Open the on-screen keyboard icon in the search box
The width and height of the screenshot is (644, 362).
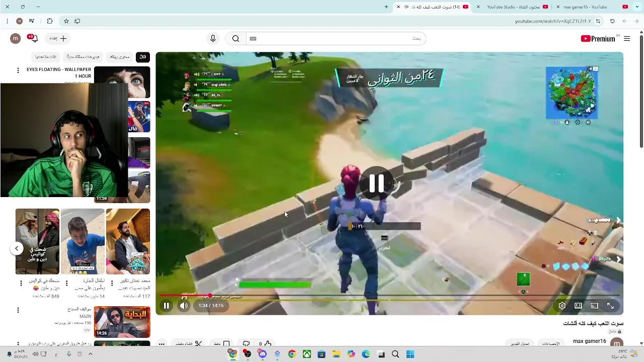253,39
